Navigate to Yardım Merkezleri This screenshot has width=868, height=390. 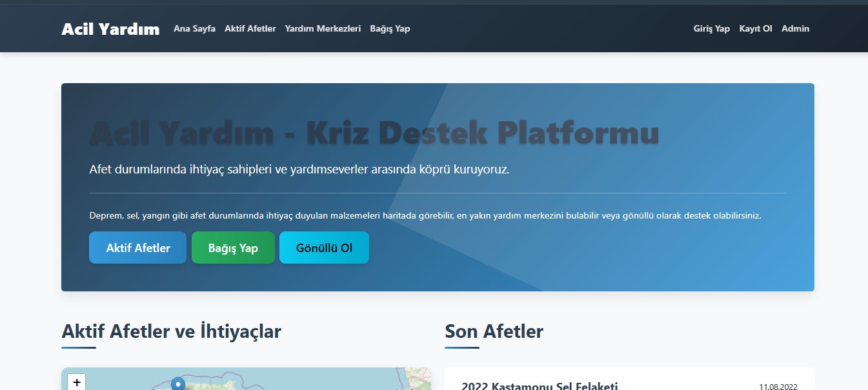click(323, 28)
